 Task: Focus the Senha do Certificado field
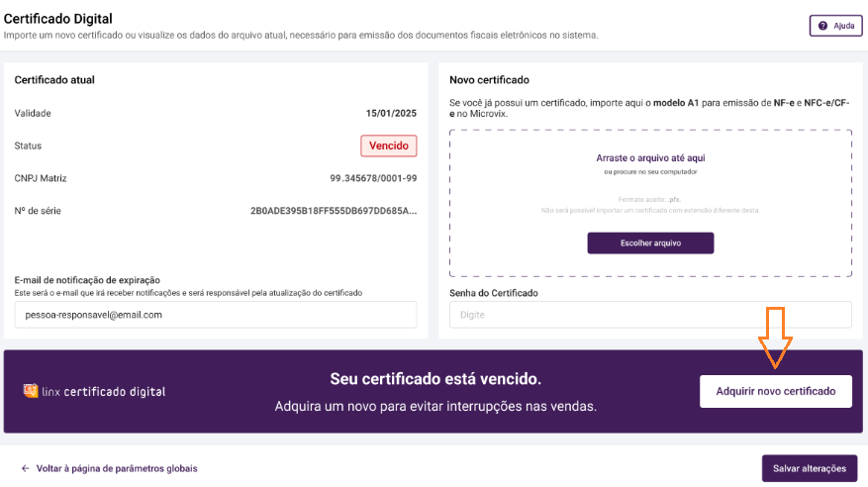(x=650, y=315)
